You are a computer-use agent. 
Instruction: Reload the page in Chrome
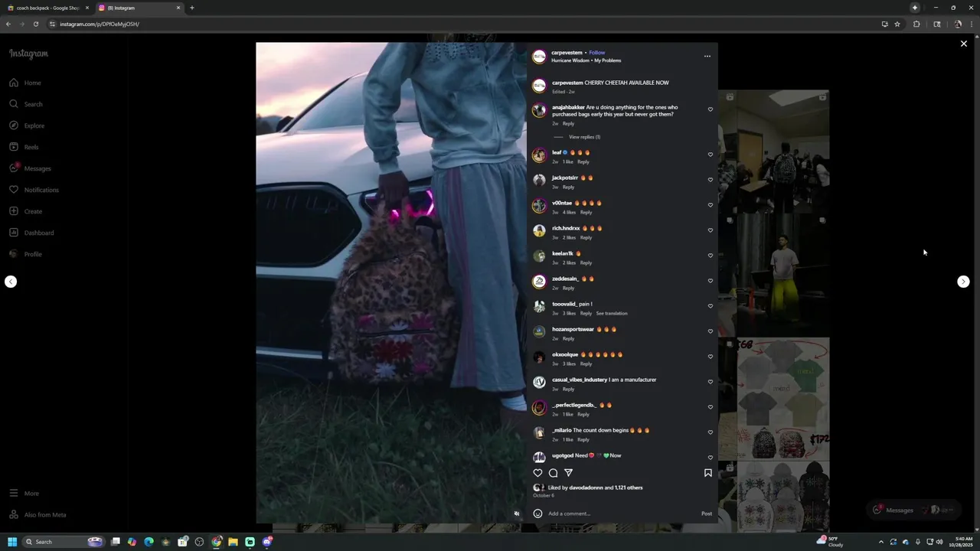tap(35, 24)
